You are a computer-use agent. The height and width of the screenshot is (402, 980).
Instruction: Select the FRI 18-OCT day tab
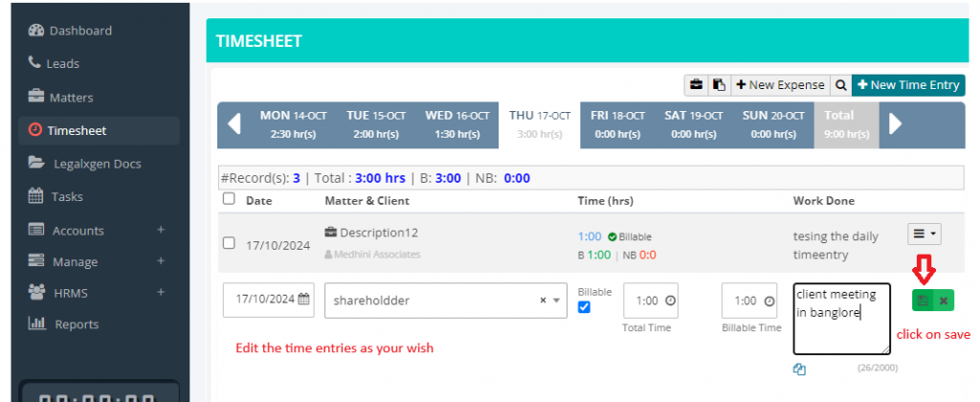point(616,124)
